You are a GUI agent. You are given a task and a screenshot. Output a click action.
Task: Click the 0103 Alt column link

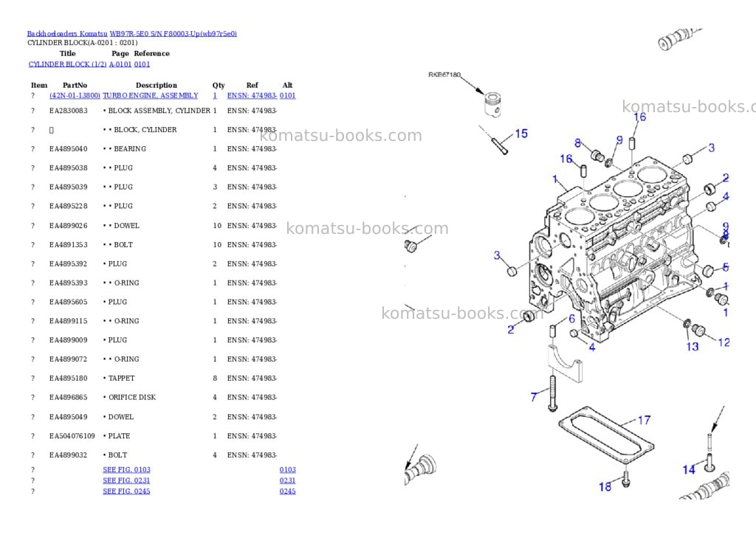pos(287,469)
